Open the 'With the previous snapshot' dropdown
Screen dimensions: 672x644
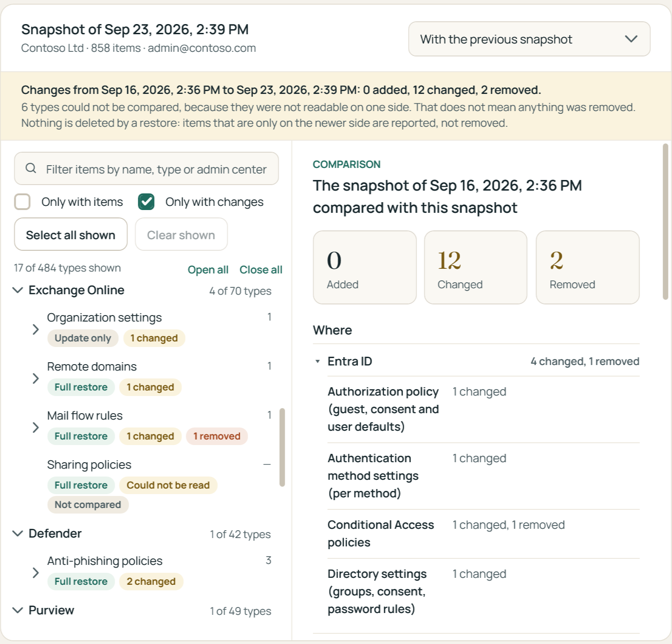[529, 39]
